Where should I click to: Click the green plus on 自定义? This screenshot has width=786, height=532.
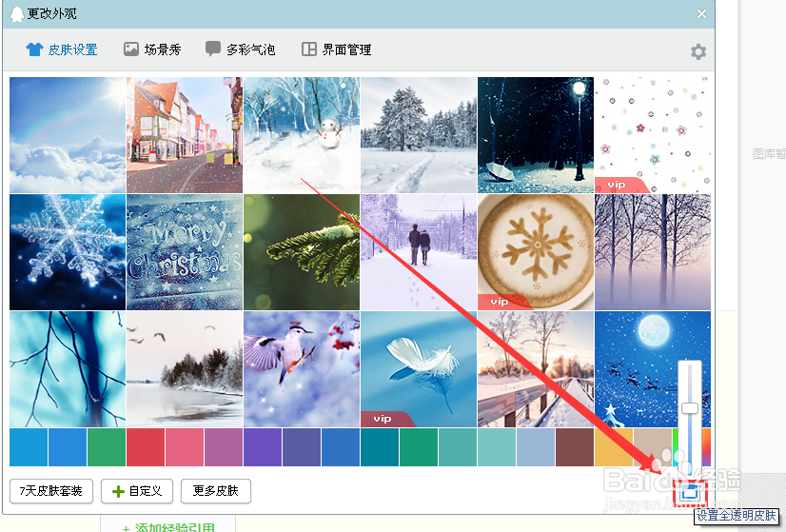pyautogui.click(x=118, y=491)
